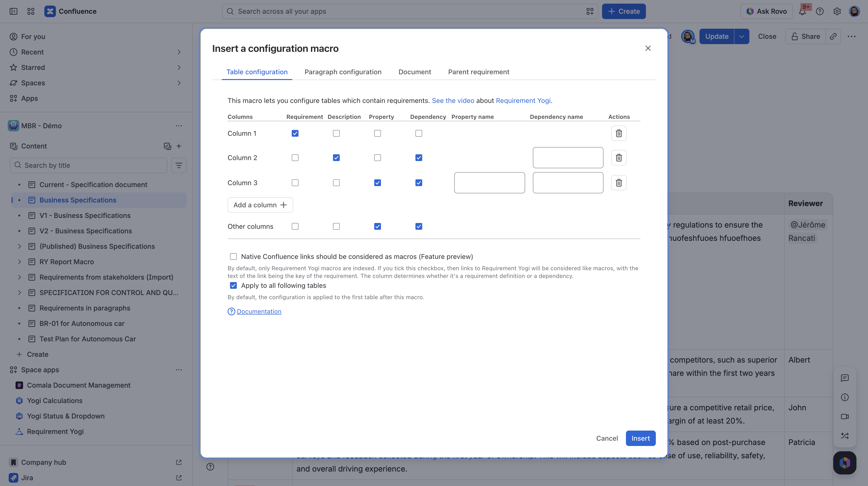Open the user profile avatar in header
Viewport: 868px width, 486px height.
pos(854,12)
